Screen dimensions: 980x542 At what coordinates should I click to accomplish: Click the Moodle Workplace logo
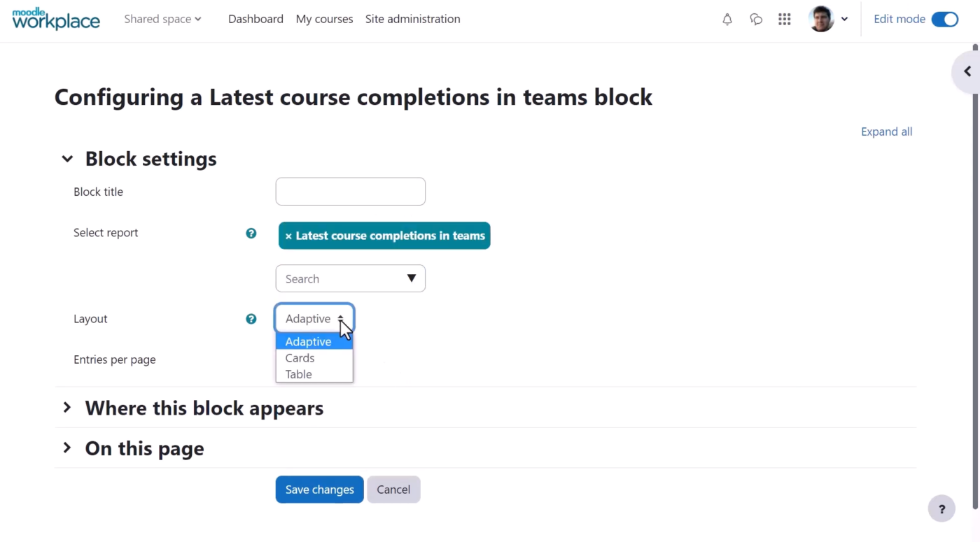(56, 19)
